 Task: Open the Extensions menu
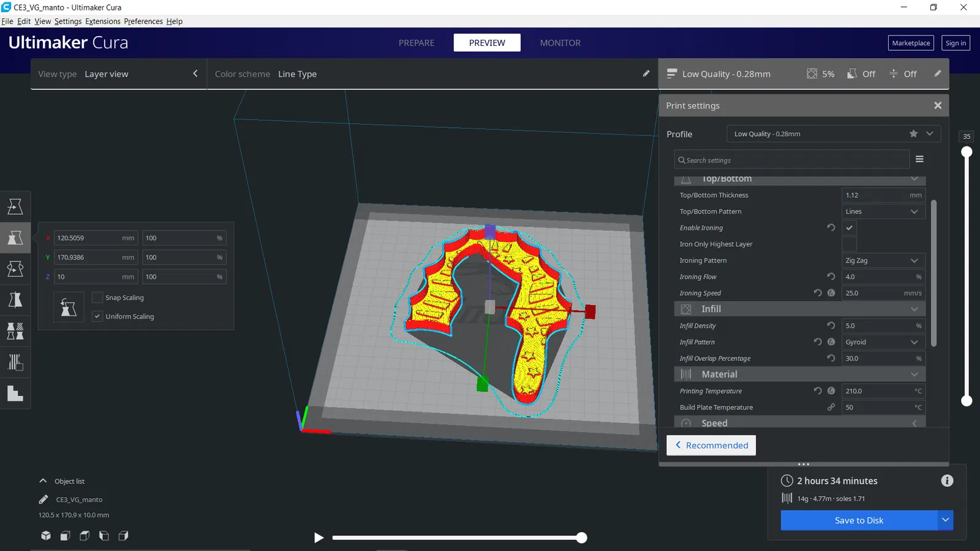103,21
